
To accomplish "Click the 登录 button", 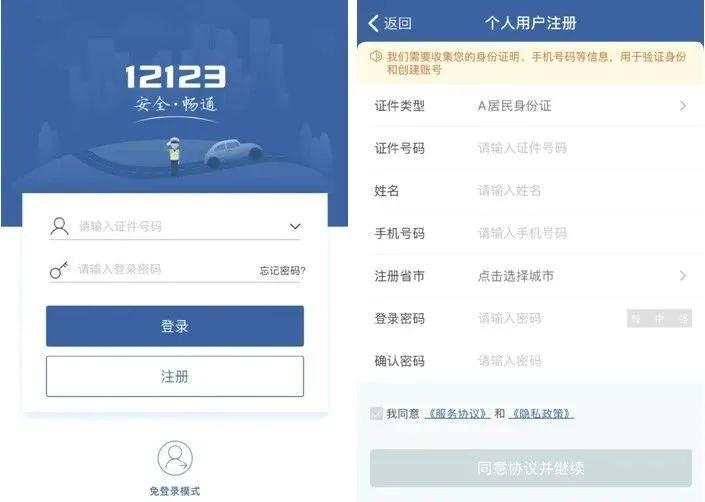I will [175, 326].
